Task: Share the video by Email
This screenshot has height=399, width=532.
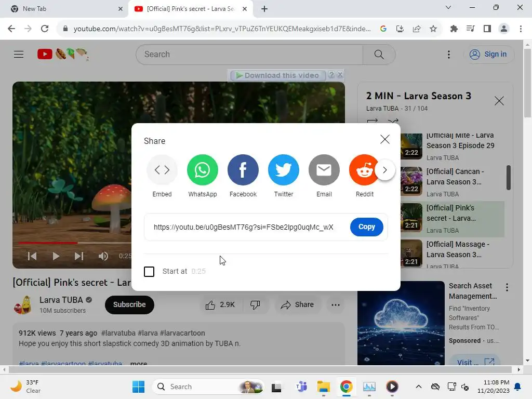Action: tap(324, 170)
